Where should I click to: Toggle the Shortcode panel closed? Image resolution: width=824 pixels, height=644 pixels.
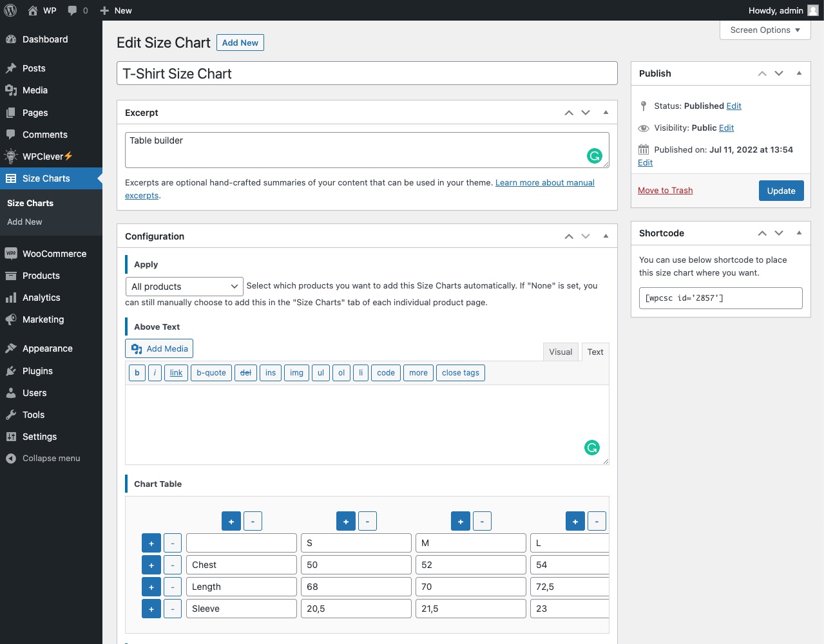pyautogui.click(x=799, y=233)
